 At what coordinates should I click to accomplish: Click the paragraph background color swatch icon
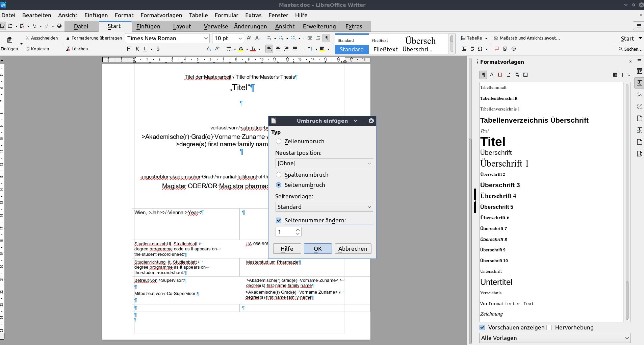coord(322,49)
